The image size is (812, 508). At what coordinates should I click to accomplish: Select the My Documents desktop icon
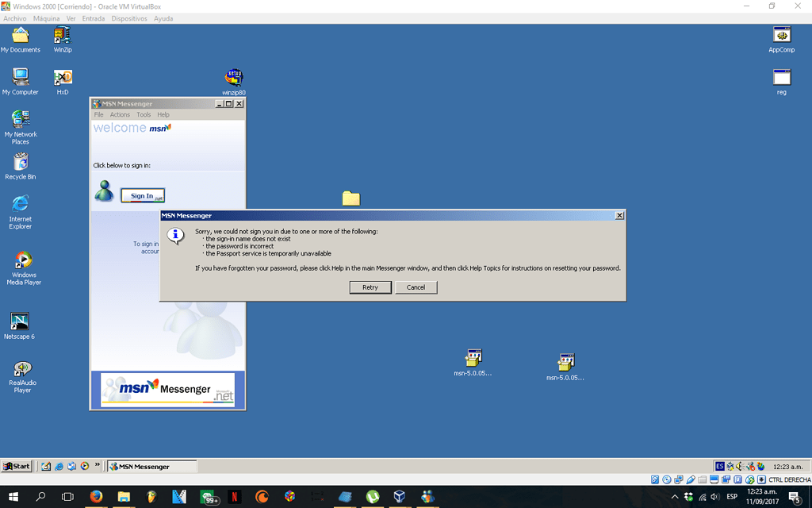(x=20, y=40)
